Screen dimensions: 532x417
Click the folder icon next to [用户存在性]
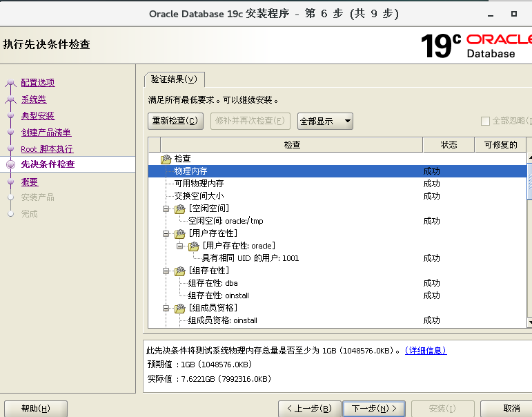coord(180,233)
